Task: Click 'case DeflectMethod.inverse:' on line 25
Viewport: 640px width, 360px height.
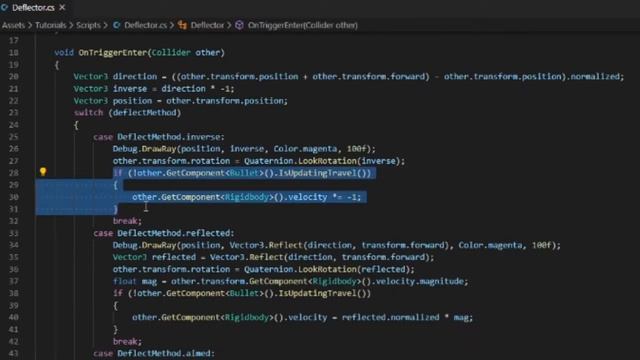Action: pos(159,137)
